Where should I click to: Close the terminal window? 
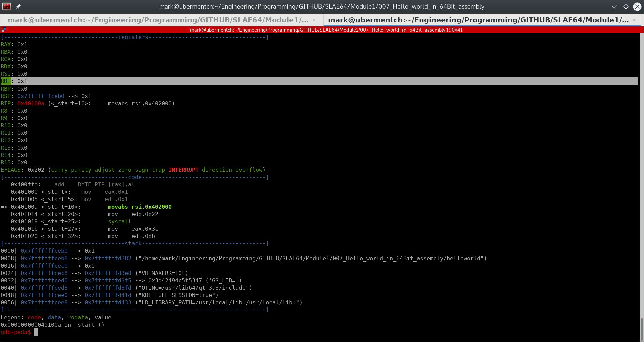(x=637, y=7)
